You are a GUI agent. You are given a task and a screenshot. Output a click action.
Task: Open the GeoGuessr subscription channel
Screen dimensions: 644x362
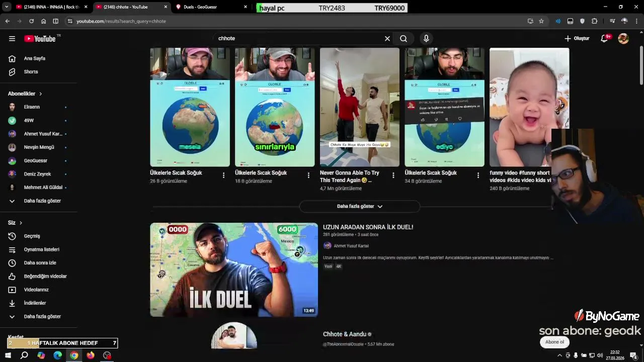click(x=35, y=161)
